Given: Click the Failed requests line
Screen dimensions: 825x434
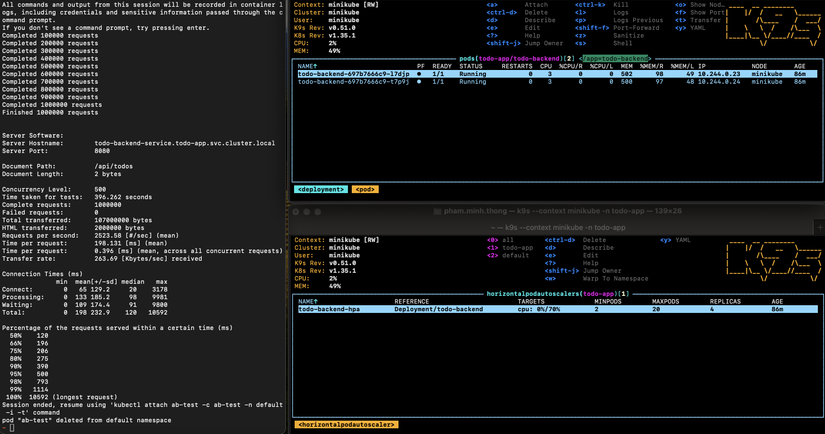Looking at the screenshot, I should [50, 213].
